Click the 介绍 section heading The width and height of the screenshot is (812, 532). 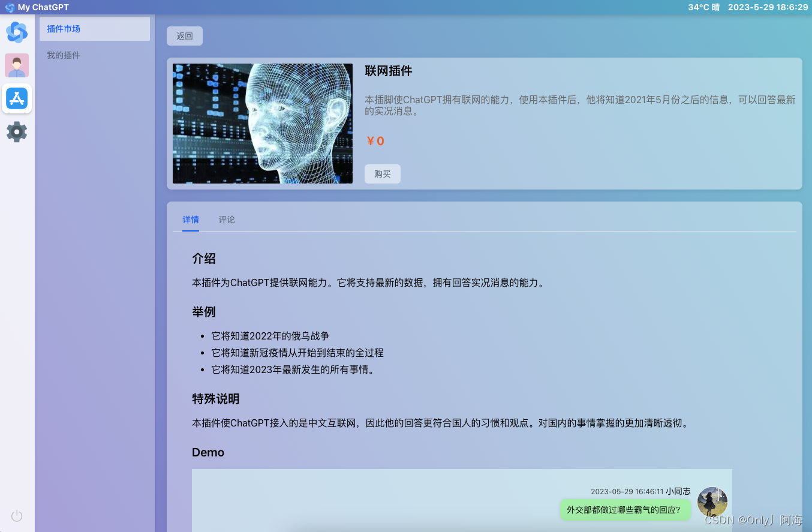click(204, 259)
